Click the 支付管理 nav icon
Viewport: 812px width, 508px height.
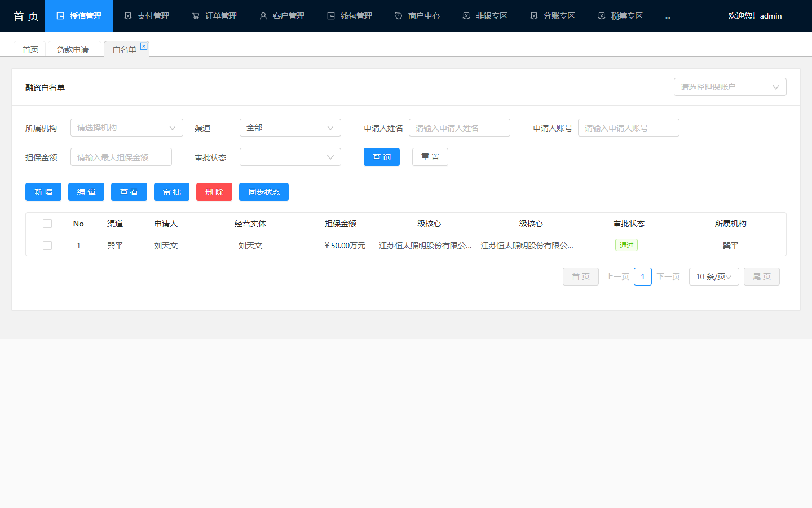tap(128, 16)
